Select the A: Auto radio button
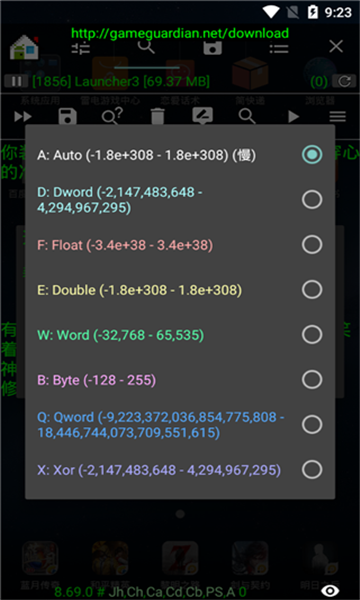This screenshot has width=360, height=600. pyautogui.click(x=312, y=155)
